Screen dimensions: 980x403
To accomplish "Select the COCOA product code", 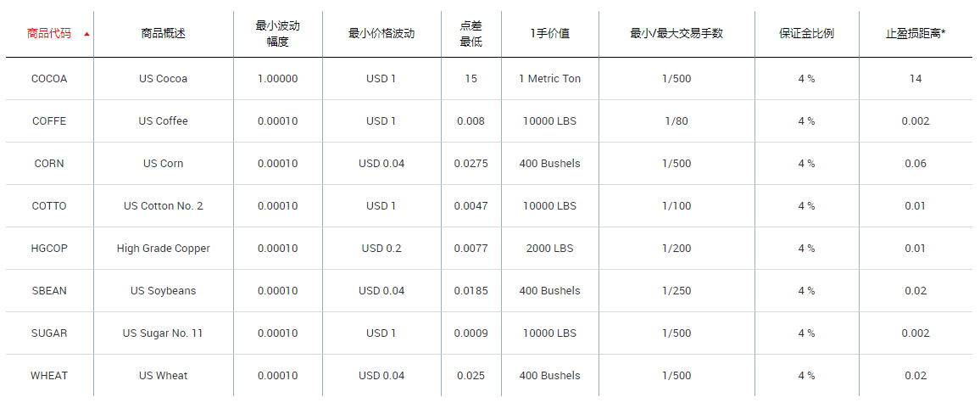I will click(x=49, y=78).
